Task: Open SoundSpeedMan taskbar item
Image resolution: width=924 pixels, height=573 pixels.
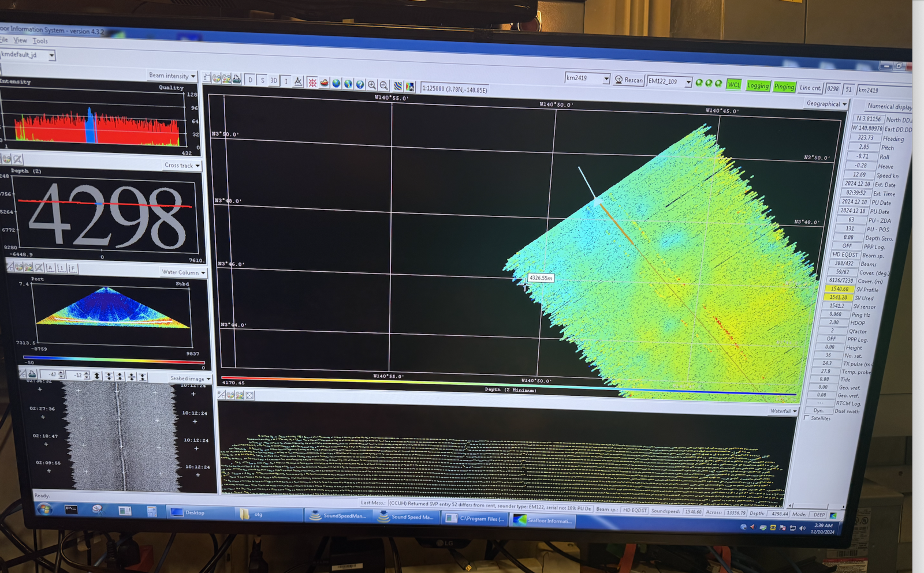Action: click(340, 516)
